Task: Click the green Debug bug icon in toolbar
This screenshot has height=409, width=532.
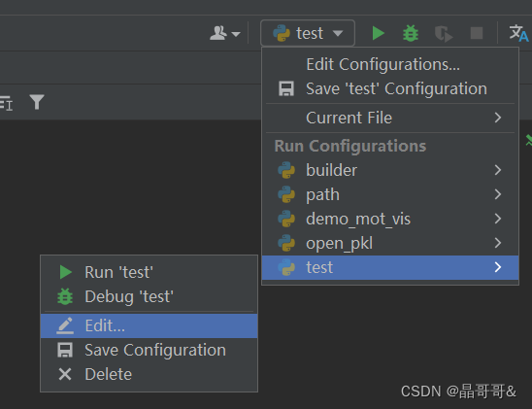Action: [x=411, y=33]
